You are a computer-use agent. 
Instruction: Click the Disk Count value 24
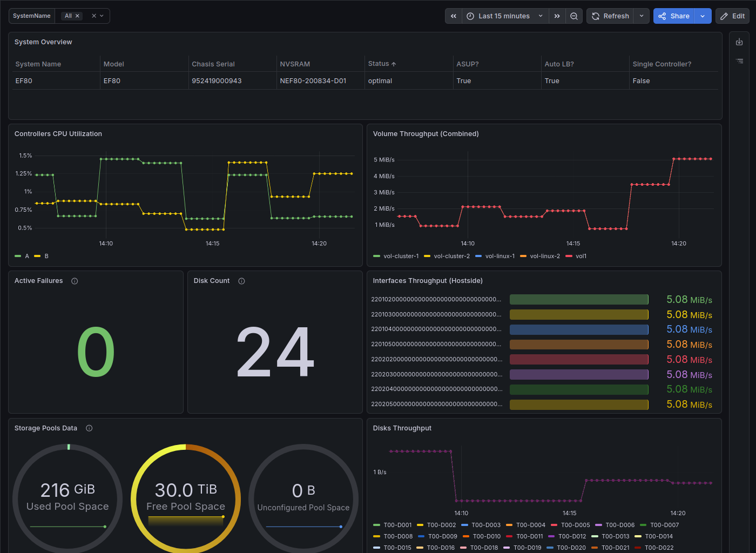tap(275, 352)
